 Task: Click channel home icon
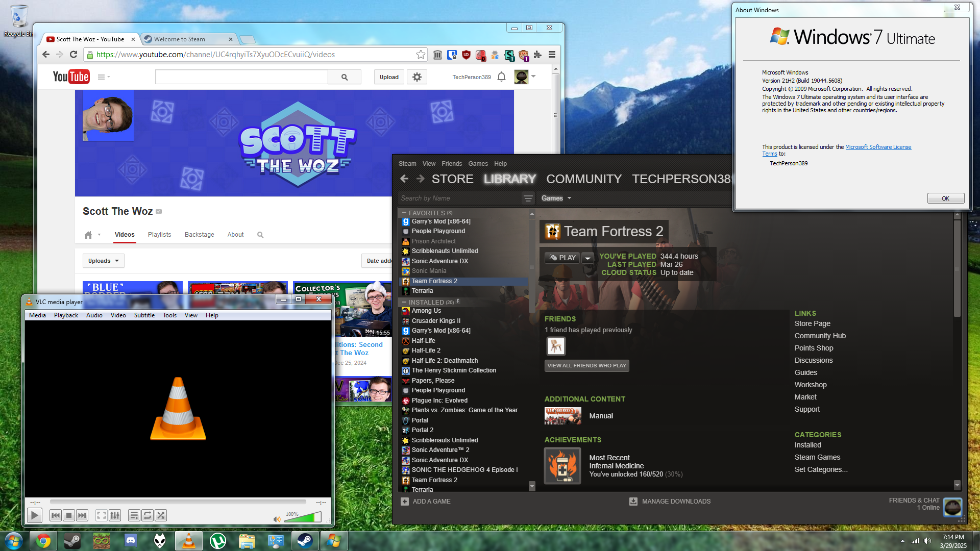click(88, 235)
